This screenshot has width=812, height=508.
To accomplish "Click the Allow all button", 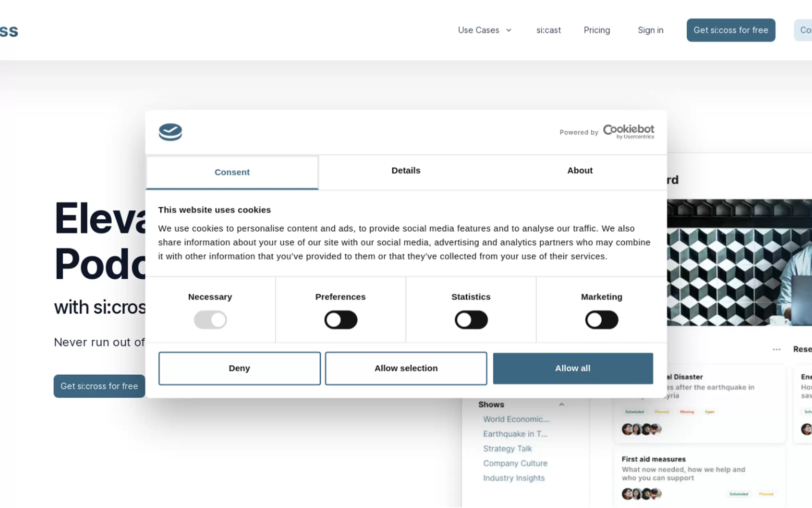I will [572, 368].
